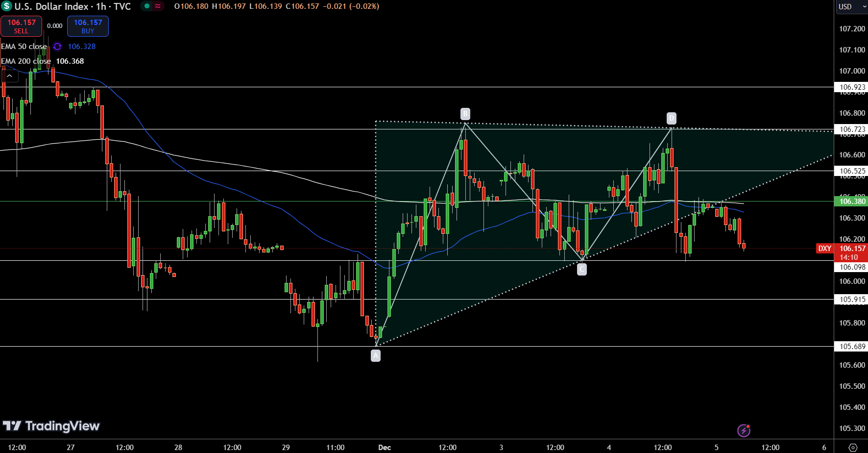This screenshot has height=453, width=868.
Task: Click the DXY red price label
Action: [x=825, y=249]
